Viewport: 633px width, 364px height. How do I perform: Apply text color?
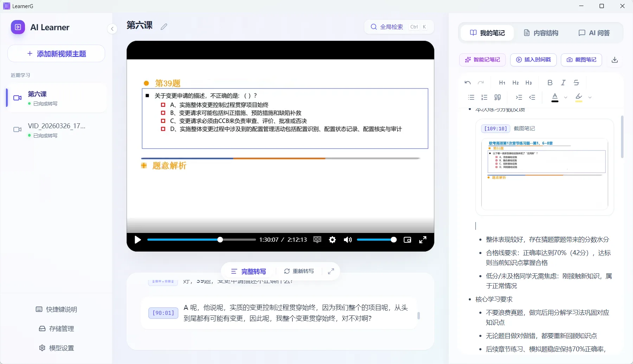pos(555,97)
